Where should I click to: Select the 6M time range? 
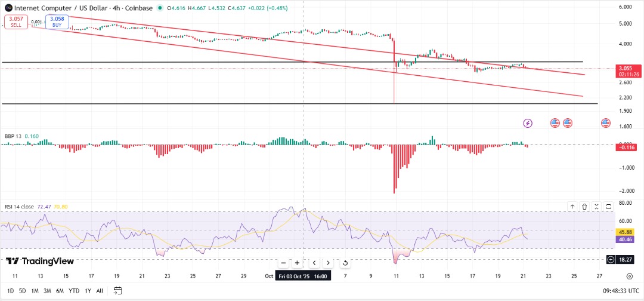click(x=60, y=291)
